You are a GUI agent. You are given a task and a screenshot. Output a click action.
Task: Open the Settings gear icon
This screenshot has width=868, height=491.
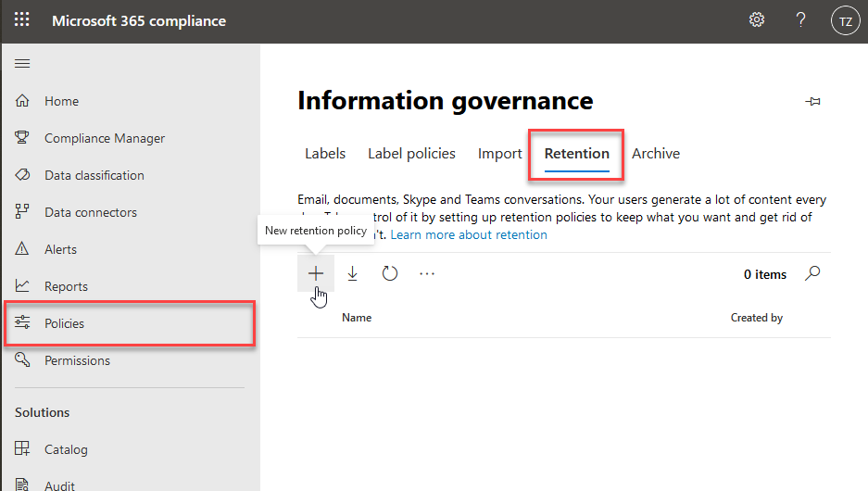click(x=757, y=20)
